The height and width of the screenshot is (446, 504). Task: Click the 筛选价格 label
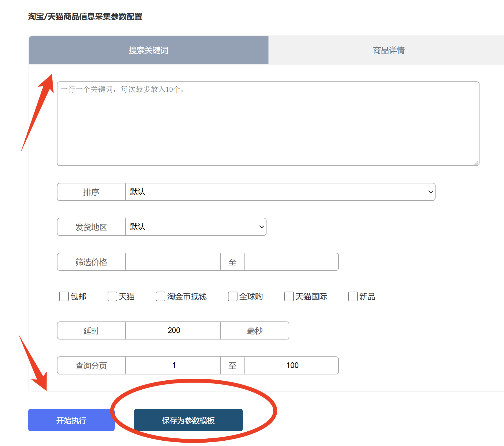[x=91, y=262]
